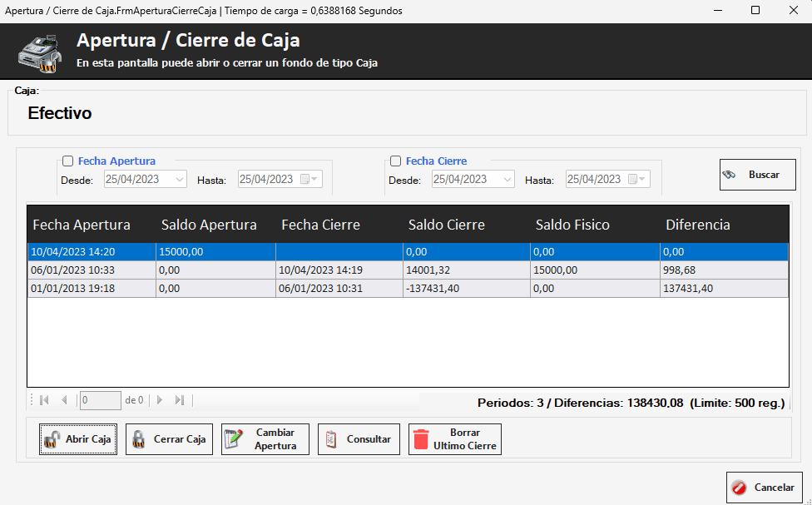Select the 06/01/2023 10:33 row
This screenshot has width=812, height=505.
[x=91, y=270]
